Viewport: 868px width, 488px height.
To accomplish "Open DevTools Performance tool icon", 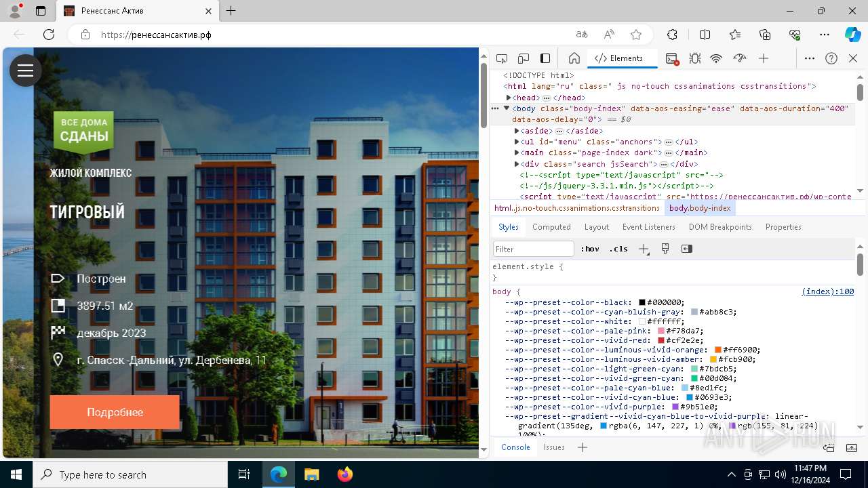I will [x=740, y=58].
